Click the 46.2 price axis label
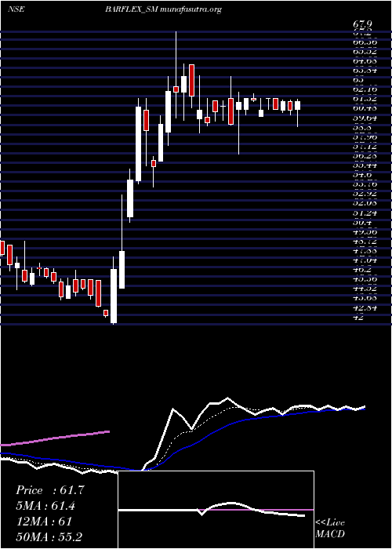This screenshot has width=392, height=549. 361,270
